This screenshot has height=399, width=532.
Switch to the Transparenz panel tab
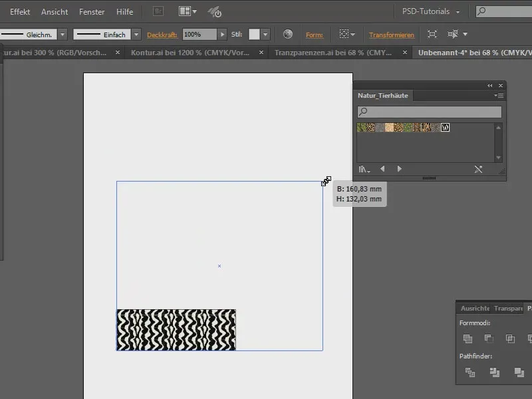pos(508,308)
